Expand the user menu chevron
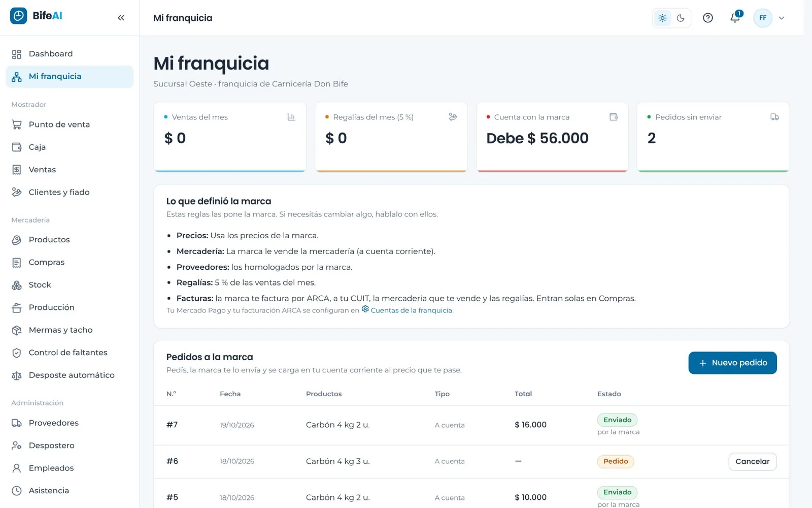 point(782,18)
